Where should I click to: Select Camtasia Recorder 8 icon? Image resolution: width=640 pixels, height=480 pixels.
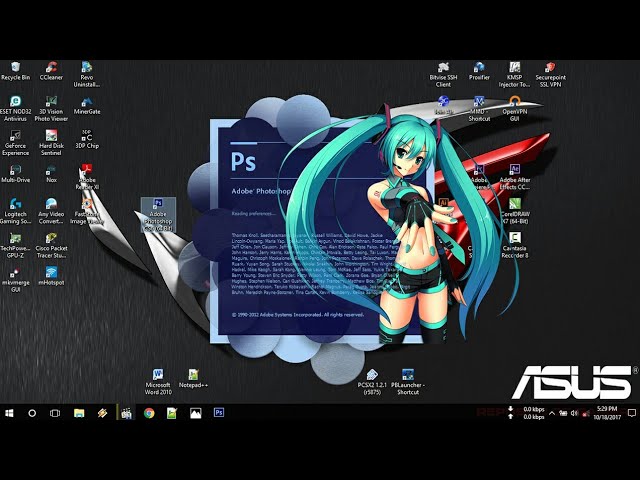[x=514, y=245]
